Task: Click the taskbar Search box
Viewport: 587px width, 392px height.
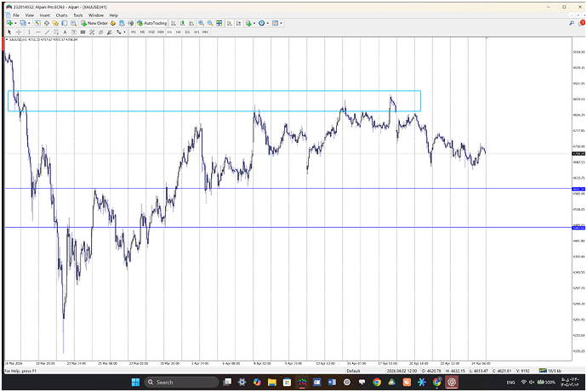Action: [x=181, y=382]
